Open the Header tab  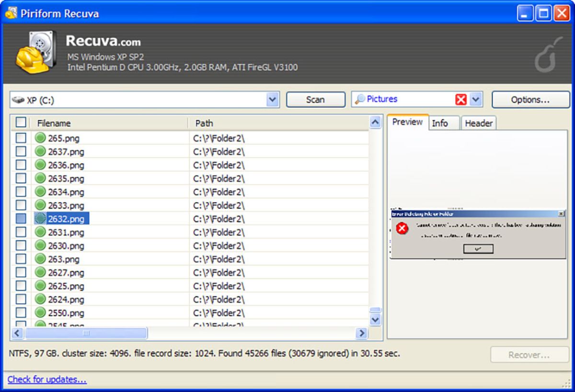479,123
